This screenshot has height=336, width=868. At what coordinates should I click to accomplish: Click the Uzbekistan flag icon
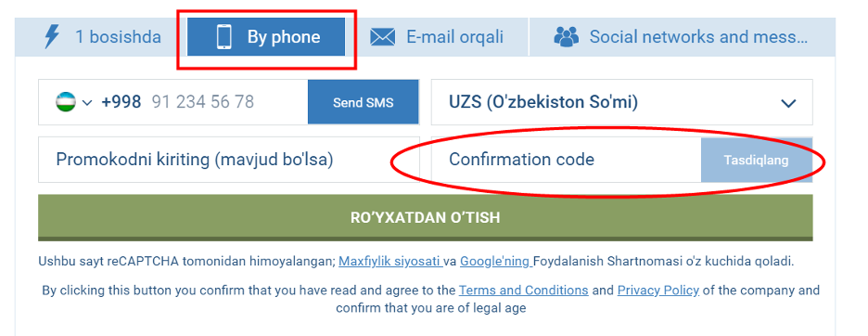pos(67,102)
